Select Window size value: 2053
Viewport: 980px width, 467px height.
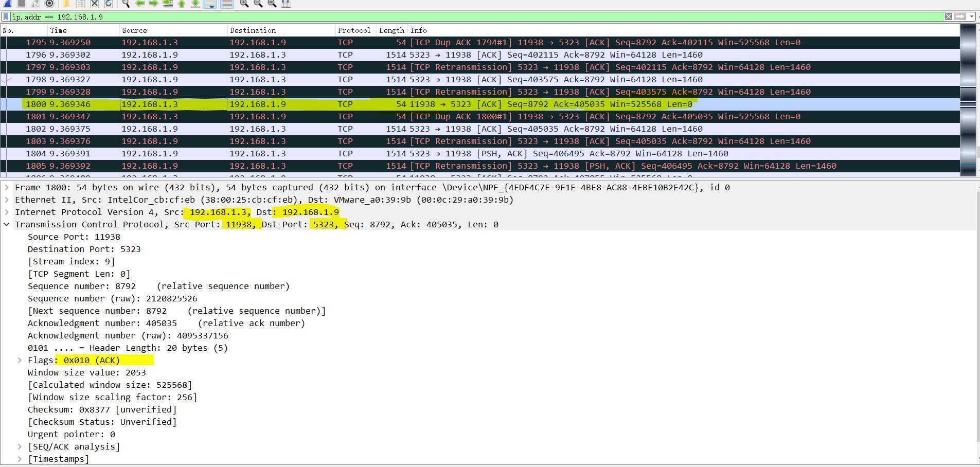[x=87, y=372]
